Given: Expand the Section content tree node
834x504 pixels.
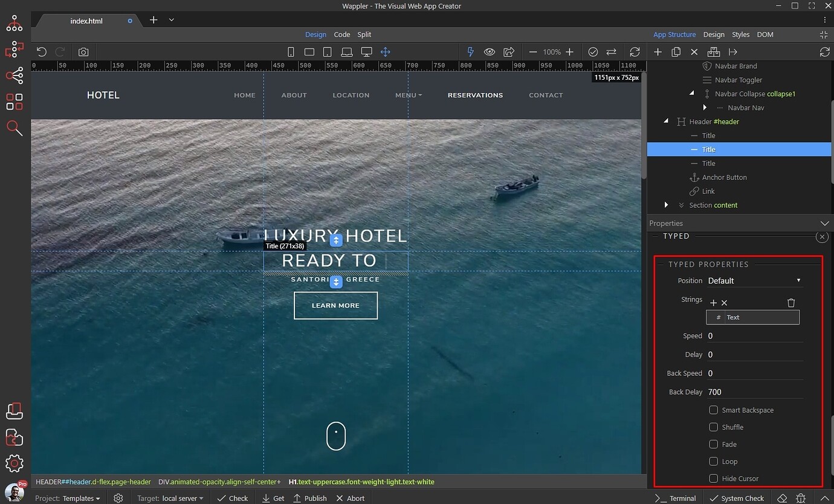Looking at the screenshot, I should click(666, 205).
